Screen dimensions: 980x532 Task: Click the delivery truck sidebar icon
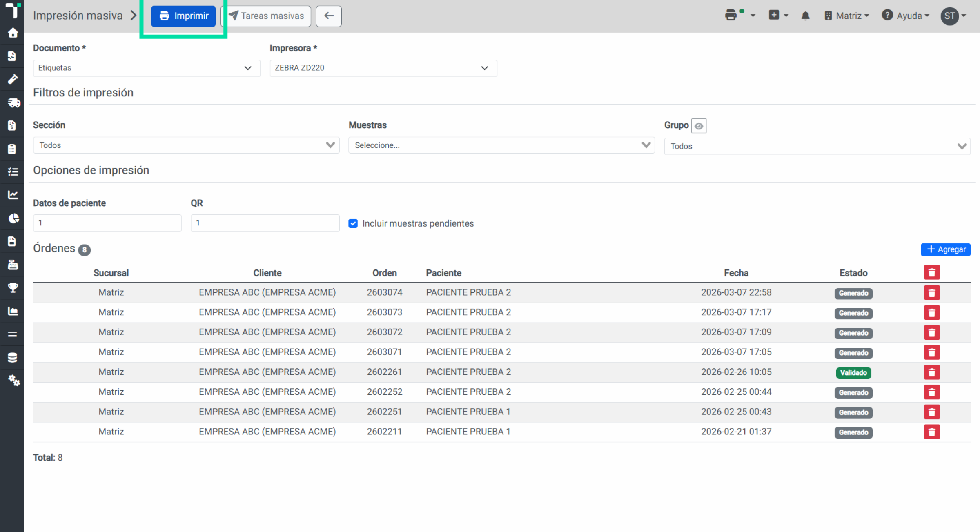(x=13, y=102)
